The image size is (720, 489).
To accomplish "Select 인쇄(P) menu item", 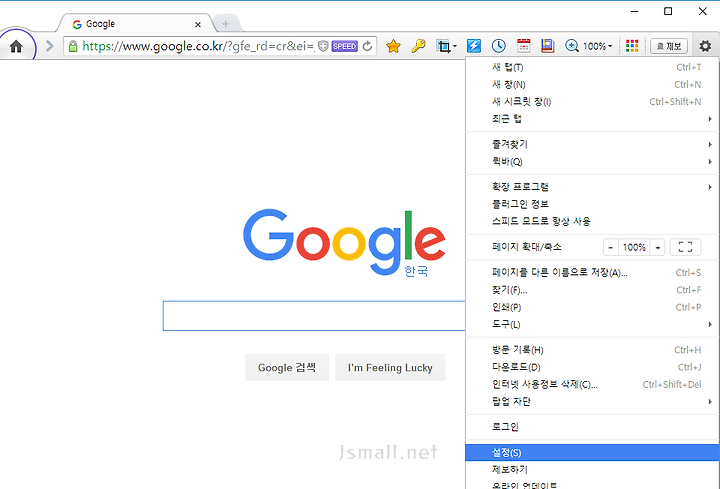I will (592, 307).
